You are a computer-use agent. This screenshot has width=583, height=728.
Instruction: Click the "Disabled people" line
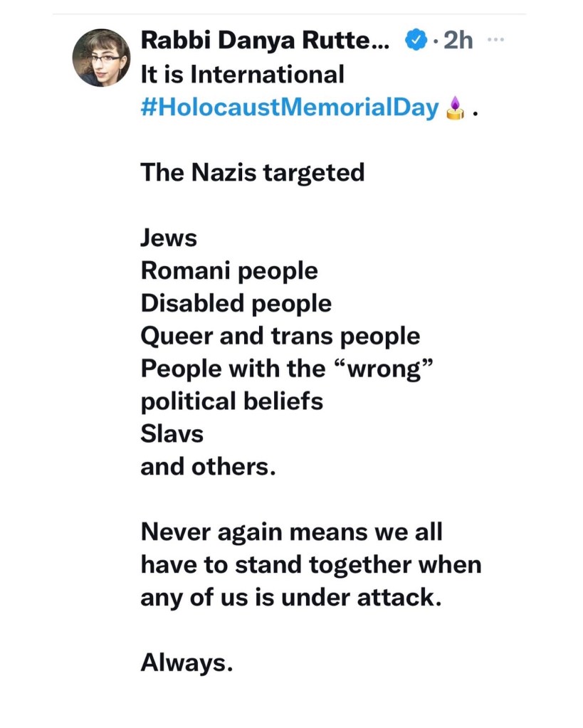pyautogui.click(x=236, y=304)
